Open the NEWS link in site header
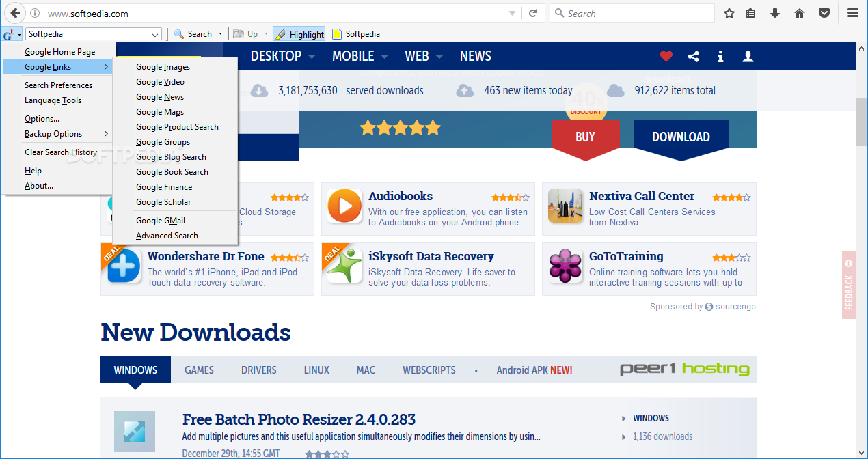Screen dimensions: 868x459 point(476,57)
